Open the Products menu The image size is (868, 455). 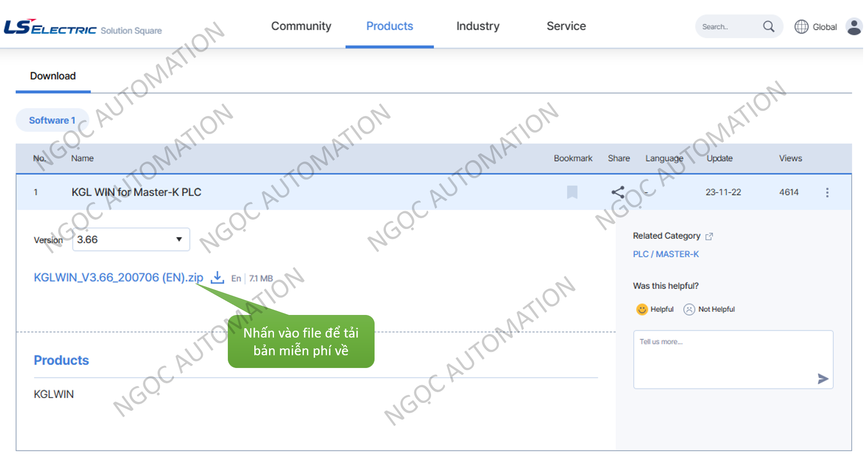tap(389, 26)
